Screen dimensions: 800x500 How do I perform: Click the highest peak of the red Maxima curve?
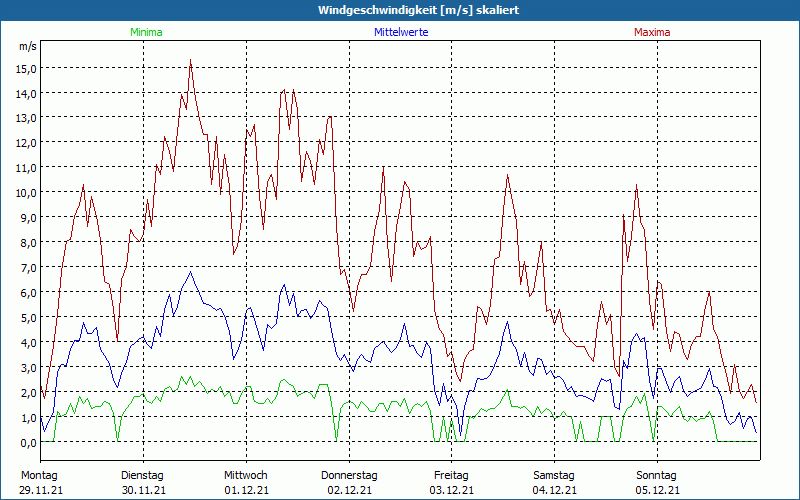(x=190, y=60)
